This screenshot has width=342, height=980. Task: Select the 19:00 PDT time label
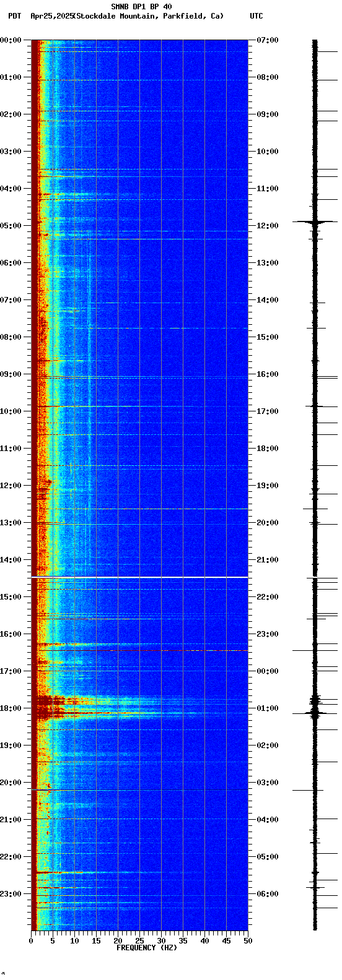(x=11, y=746)
